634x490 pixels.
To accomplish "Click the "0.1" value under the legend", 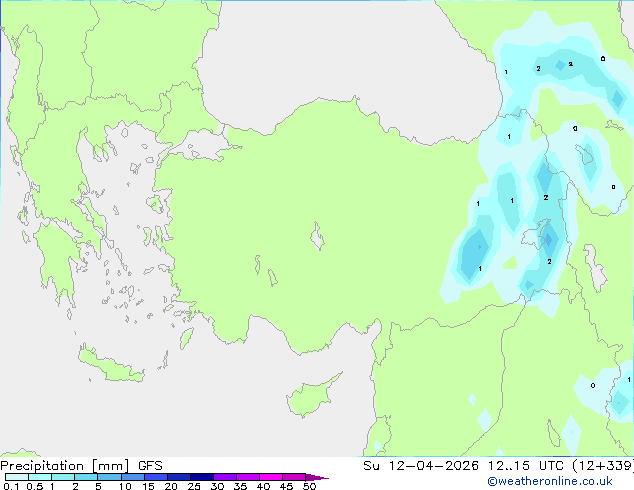I will click(11, 486).
